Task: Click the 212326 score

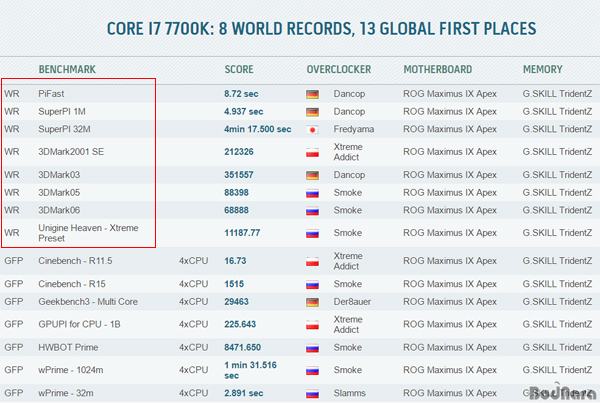Action: click(239, 152)
